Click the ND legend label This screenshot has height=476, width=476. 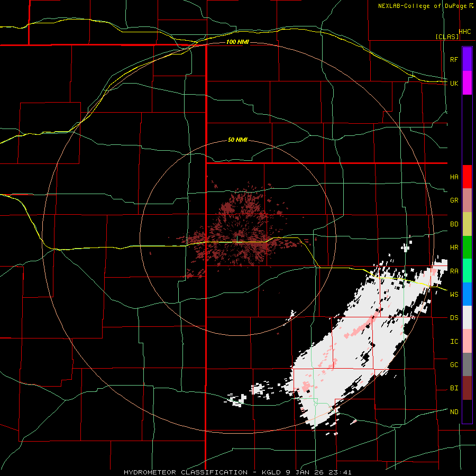(454, 412)
